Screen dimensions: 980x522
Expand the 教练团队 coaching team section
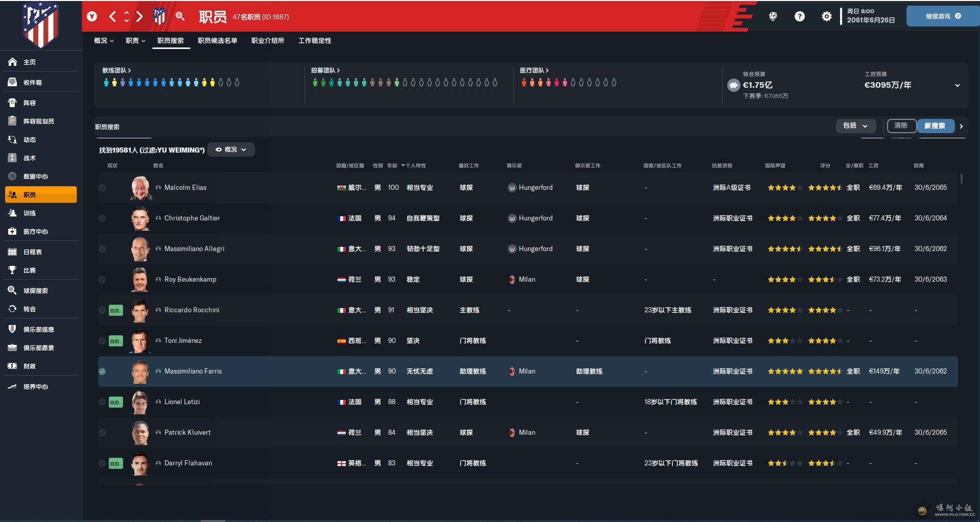coord(116,70)
